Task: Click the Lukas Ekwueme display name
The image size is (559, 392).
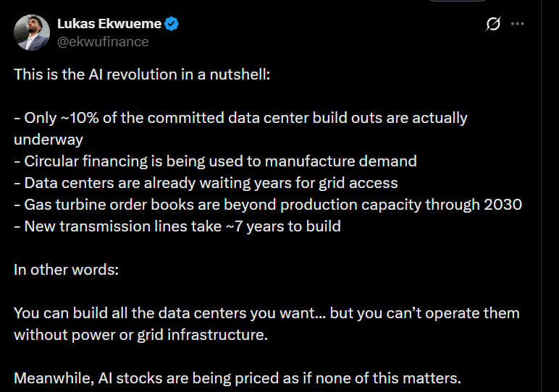Action: [109, 24]
